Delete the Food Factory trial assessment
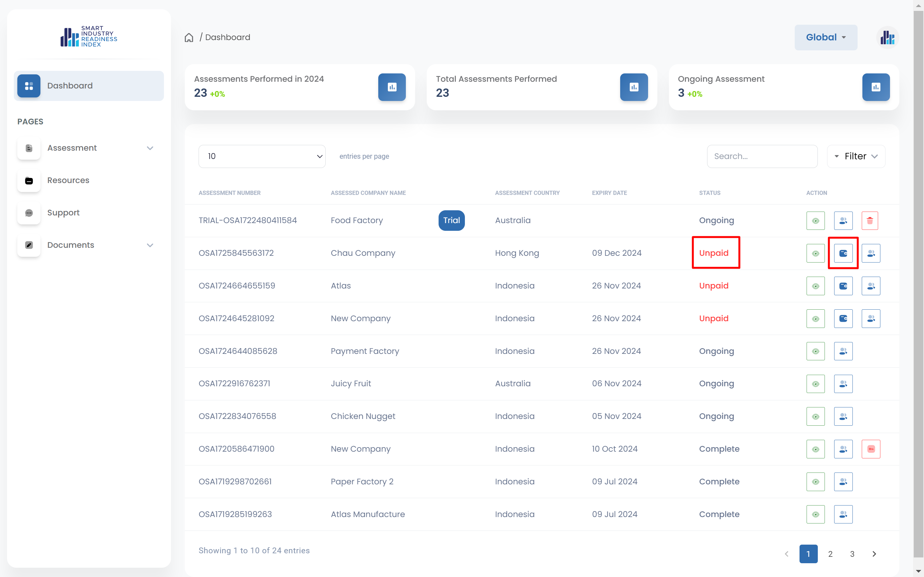 coord(870,221)
